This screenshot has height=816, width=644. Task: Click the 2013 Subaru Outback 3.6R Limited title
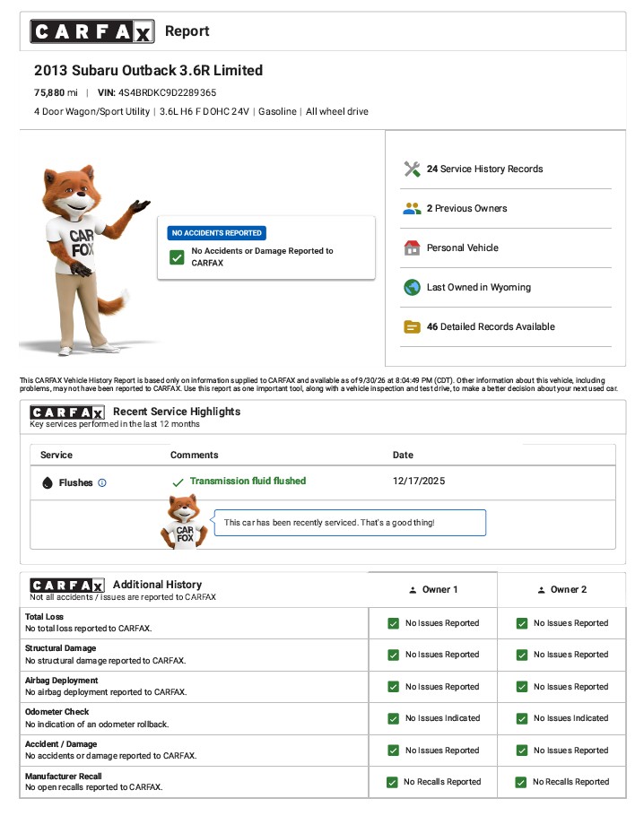[x=148, y=70]
